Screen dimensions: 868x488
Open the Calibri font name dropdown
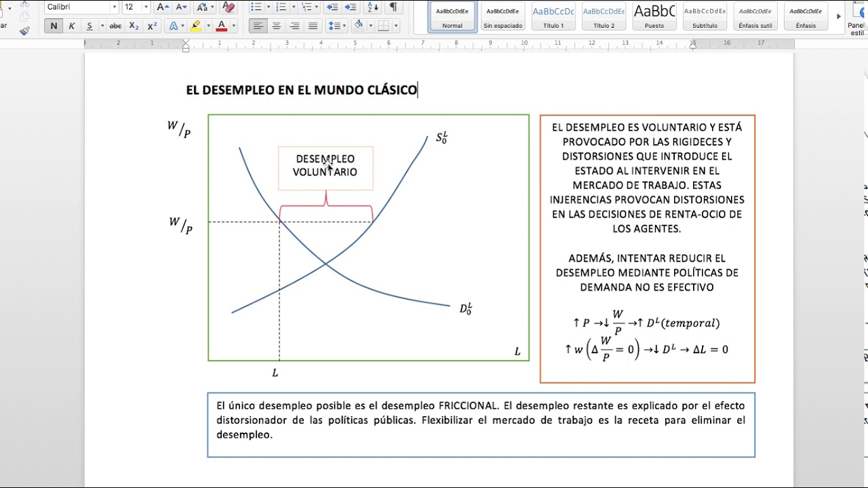click(114, 7)
